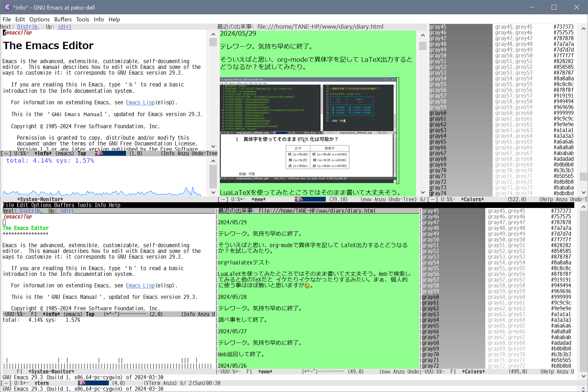
Task: Click the date 2024/05/27 in the vterm eww buffer
Action: click(232, 331)
